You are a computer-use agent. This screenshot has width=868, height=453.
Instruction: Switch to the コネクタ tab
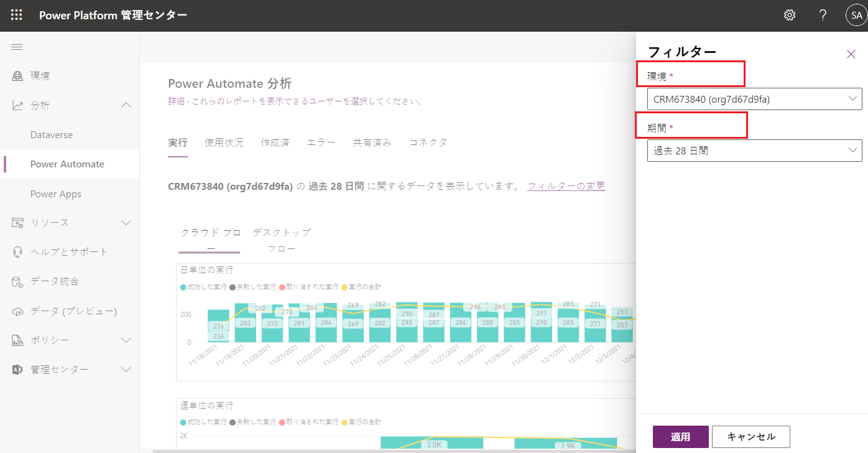tap(428, 142)
